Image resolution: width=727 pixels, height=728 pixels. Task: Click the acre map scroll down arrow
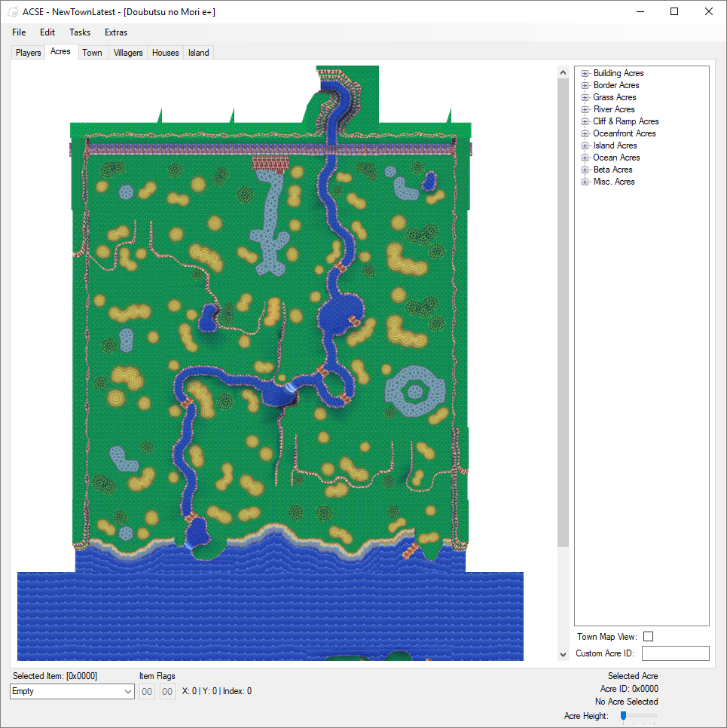tap(563, 655)
